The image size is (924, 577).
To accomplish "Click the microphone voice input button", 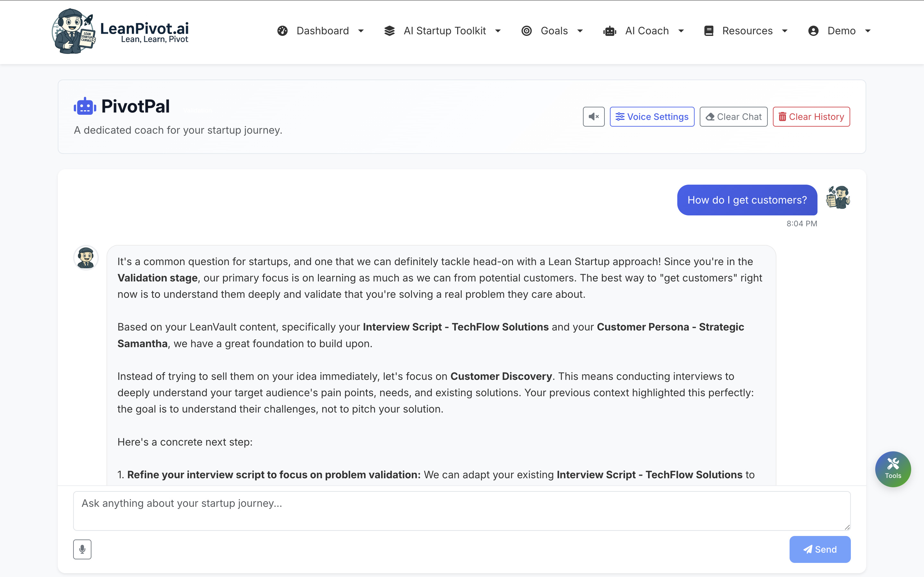I will (82, 549).
